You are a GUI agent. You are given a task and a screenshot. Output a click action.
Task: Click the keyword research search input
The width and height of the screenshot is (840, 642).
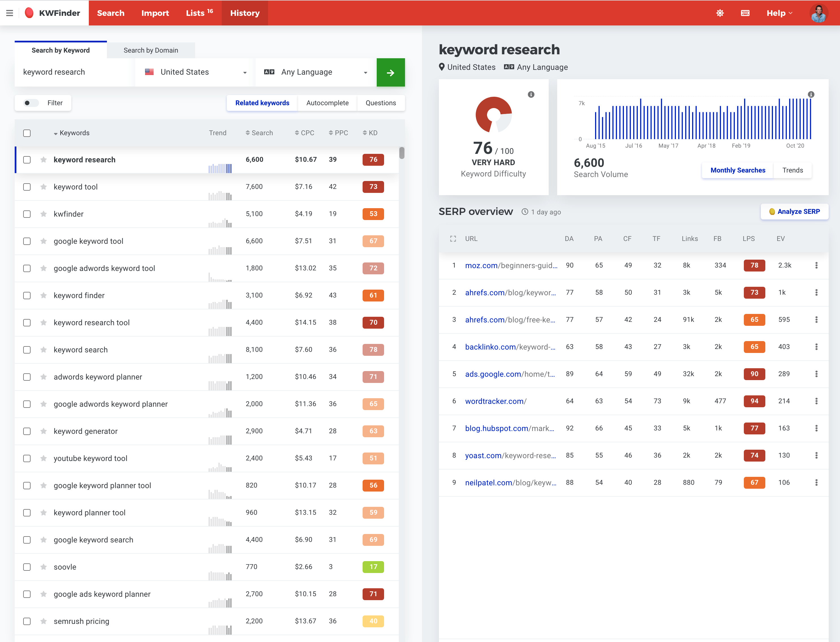point(75,72)
